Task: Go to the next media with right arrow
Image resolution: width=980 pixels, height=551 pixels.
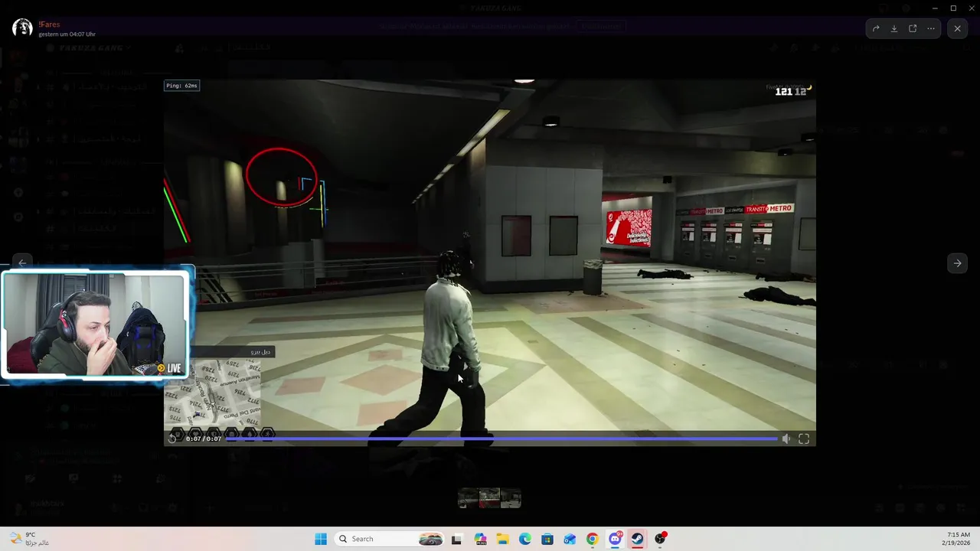Action: click(x=957, y=263)
